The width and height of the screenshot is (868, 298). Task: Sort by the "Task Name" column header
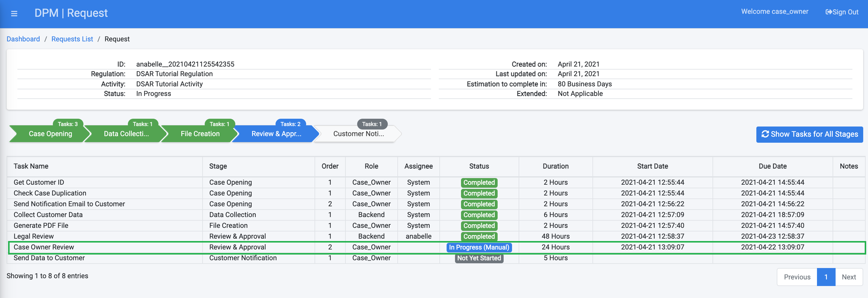pos(31,166)
